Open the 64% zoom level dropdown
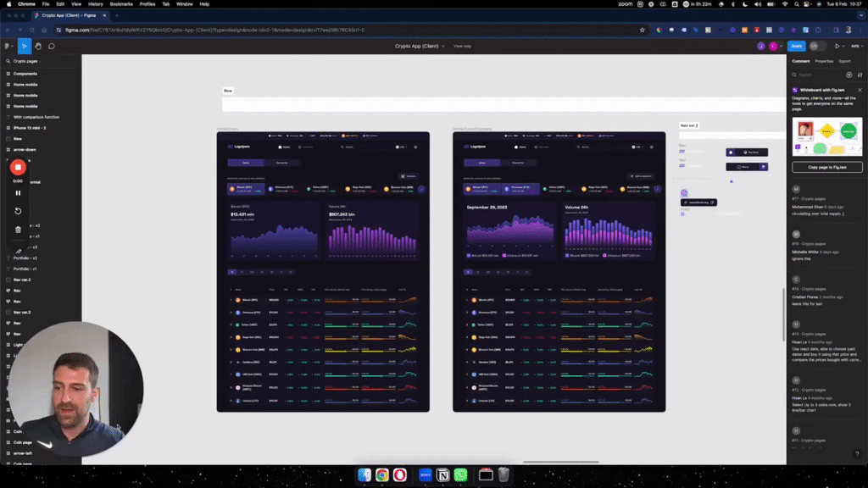 click(x=854, y=47)
